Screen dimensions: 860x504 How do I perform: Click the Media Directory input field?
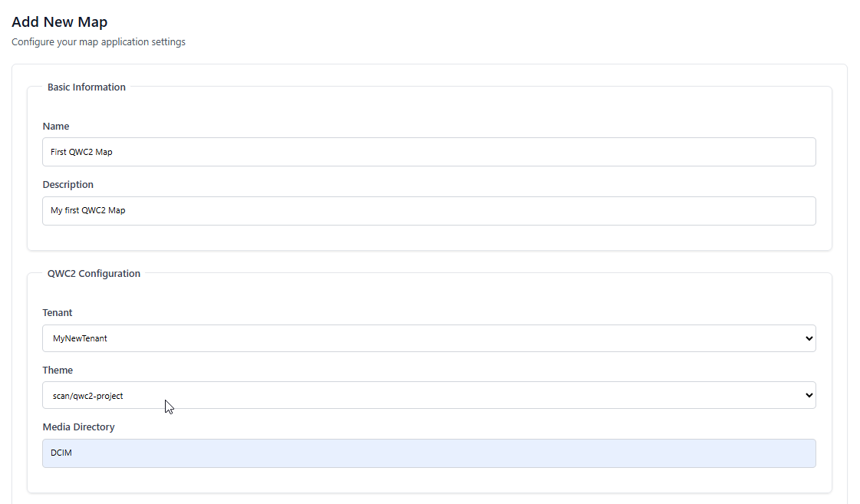coord(429,453)
